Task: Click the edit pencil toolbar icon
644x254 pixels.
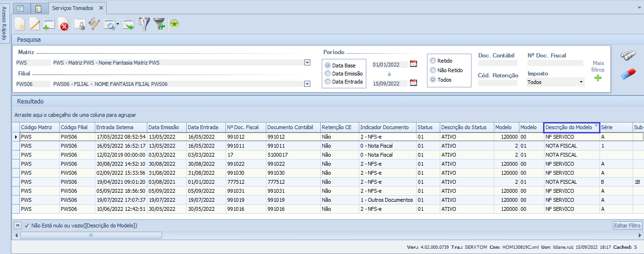Action: point(35,24)
